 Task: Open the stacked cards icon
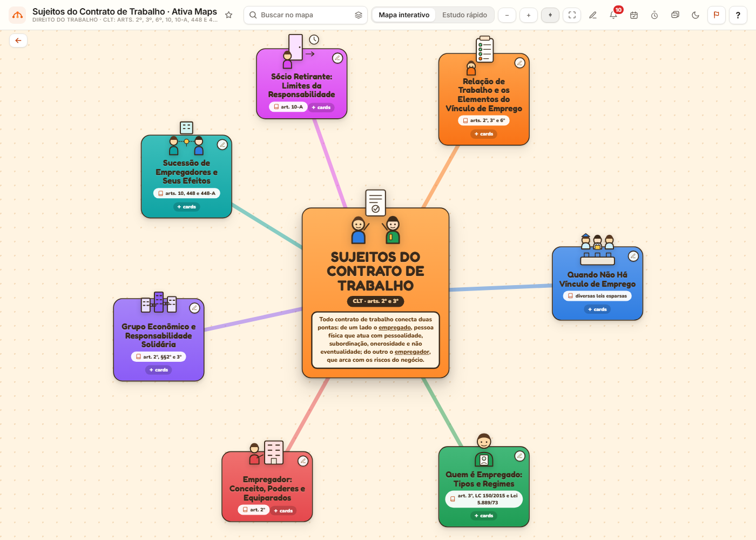(675, 15)
